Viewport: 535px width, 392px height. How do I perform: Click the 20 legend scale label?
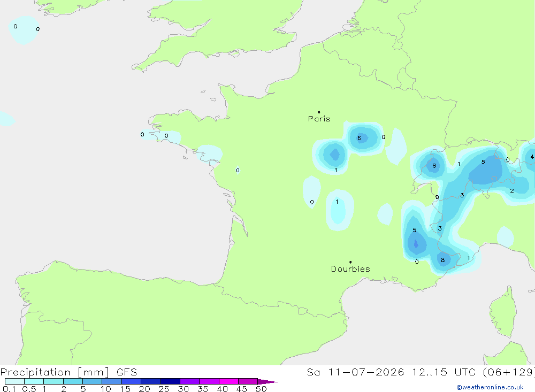[x=144, y=389]
